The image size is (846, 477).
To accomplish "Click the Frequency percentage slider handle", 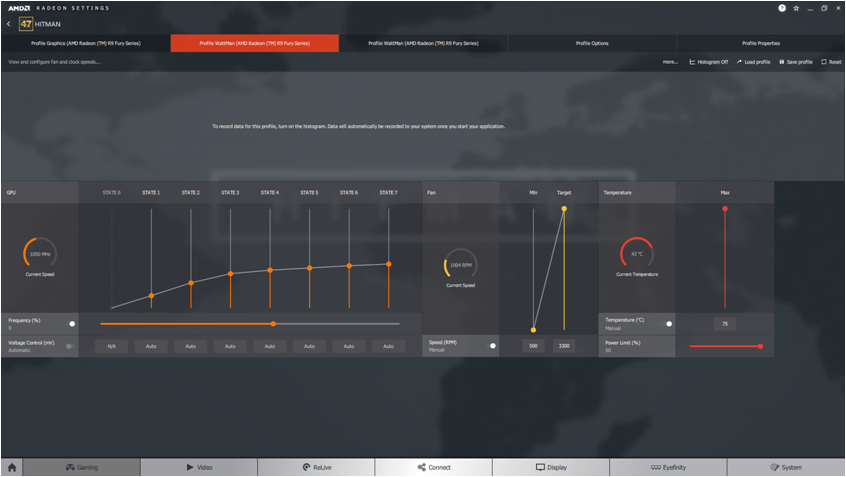I will click(x=273, y=324).
